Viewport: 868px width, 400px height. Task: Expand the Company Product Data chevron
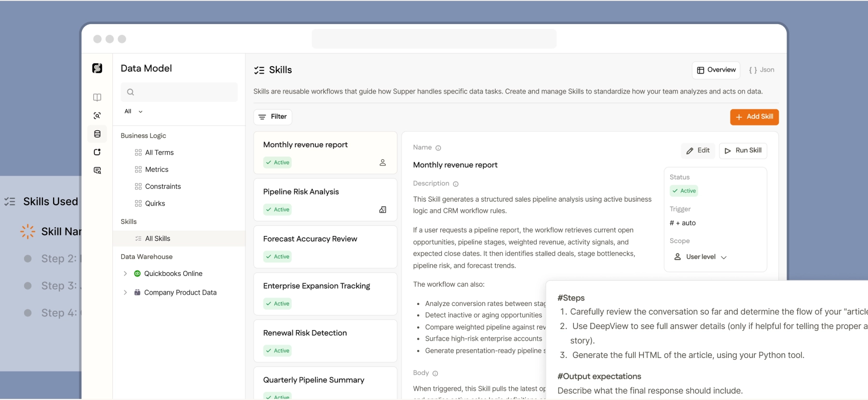pyautogui.click(x=125, y=292)
